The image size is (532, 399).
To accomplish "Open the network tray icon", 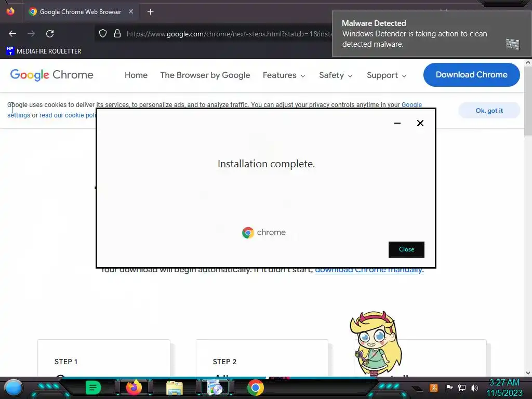I will pyautogui.click(x=462, y=388).
